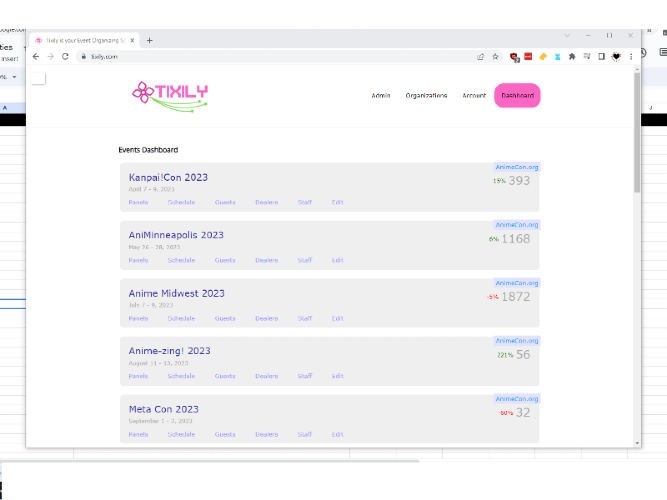Click the red square extension icon
This screenshot has height=500, width=667.
pyautogui.click(x=528, y=56)
